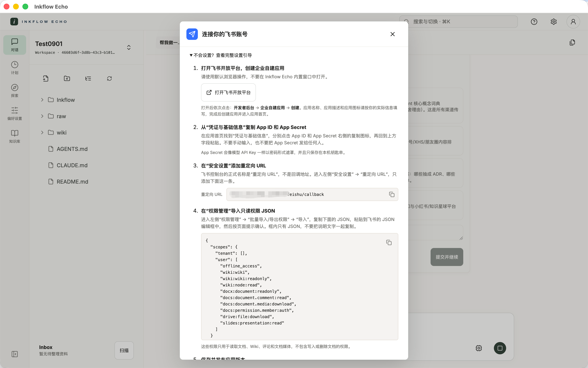This screenshot has width=588, height=368.
Task: Click the Inbox label at bottom
Action: point(46,347)
